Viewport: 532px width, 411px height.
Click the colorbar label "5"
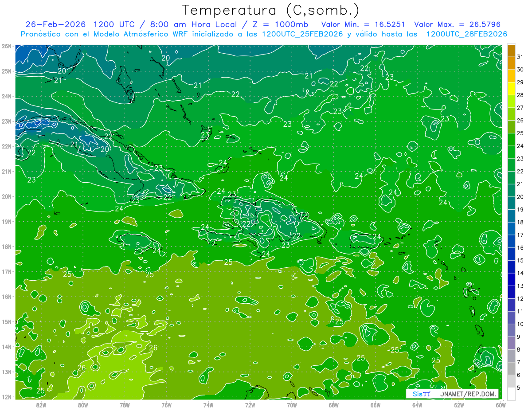pos(519,388)
